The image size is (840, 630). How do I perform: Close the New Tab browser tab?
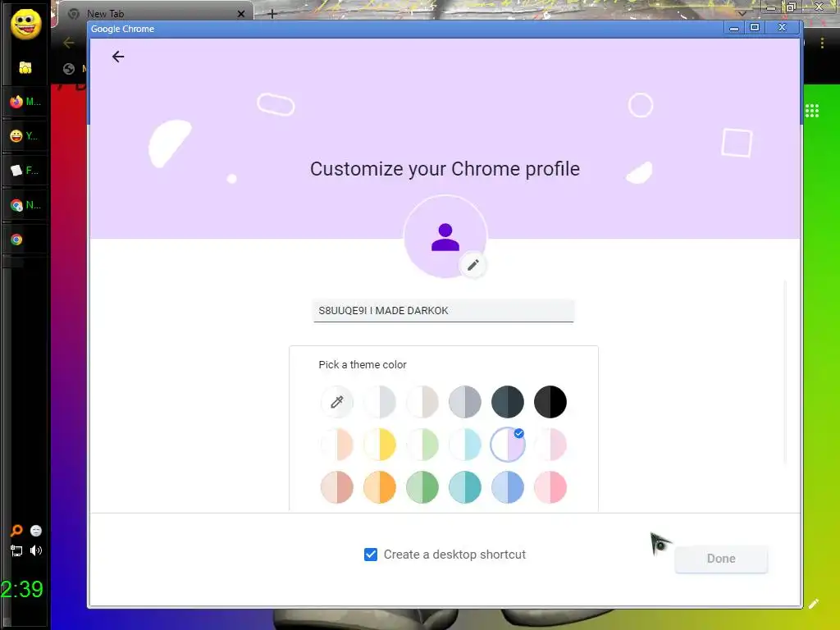(x=241, y=14)
